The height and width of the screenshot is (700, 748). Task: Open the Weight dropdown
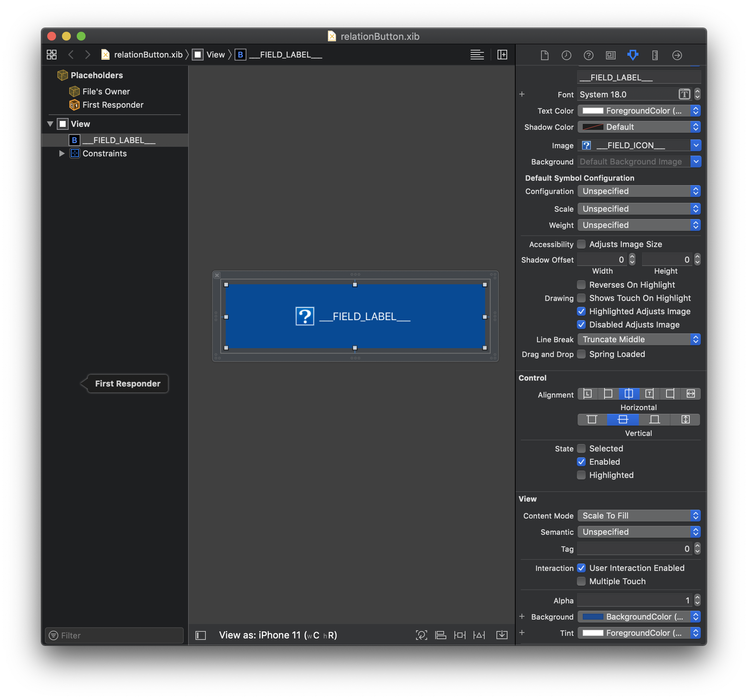(639, 225)
